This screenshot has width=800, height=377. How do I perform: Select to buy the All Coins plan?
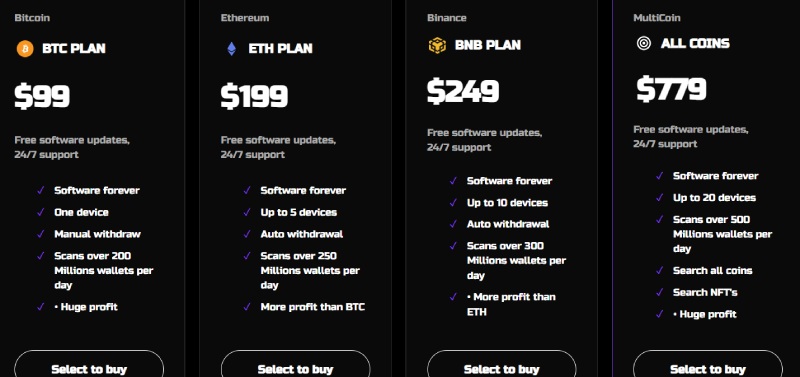708,364
